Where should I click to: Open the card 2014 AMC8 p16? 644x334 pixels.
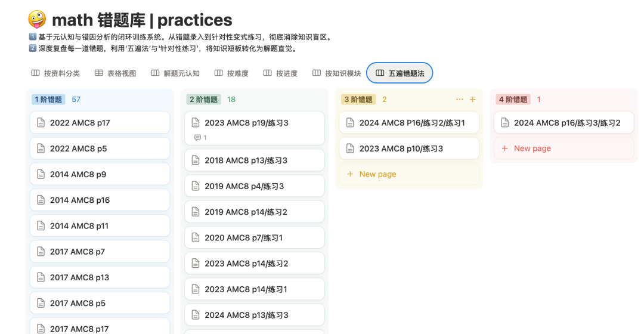point(100,200)
